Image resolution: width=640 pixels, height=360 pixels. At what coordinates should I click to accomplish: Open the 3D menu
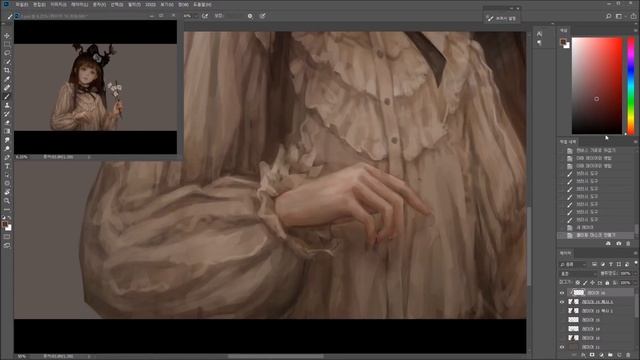pyautogui.click(x=150, y=4)
